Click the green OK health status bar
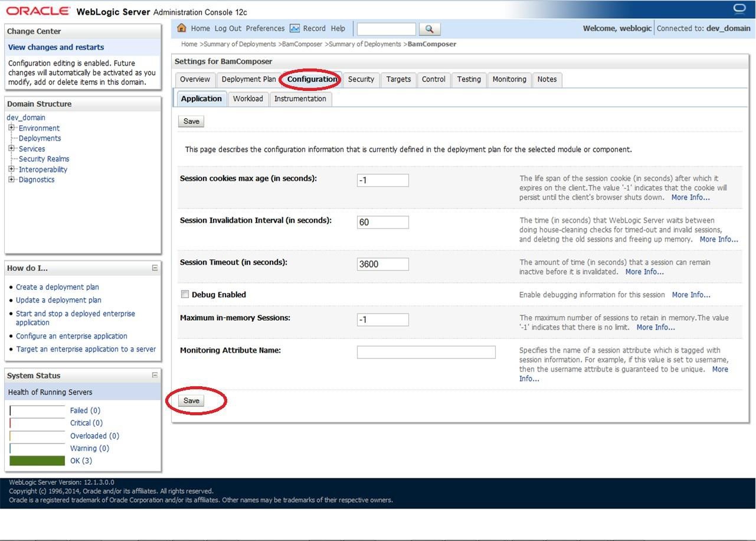This screenshot has height=541, width=756. pyautogui.click(x=37, y=461)
